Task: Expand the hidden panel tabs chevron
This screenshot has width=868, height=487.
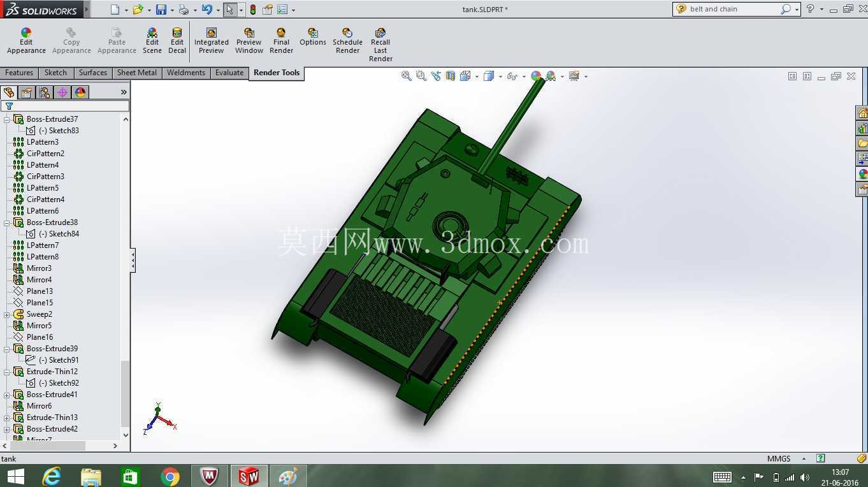Action: pyautogui.click(x=124, y=92)
